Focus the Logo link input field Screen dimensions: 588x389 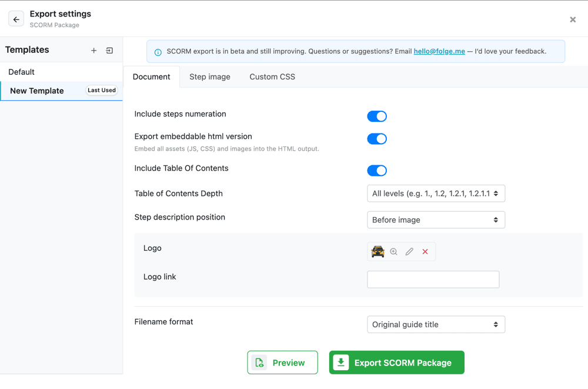tap(433, 280)
